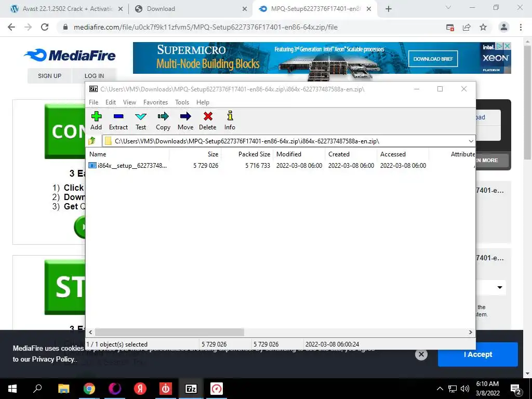Sort by the Packed Size column header
This screenshot has height=399, width=532.
pos(247,154)
